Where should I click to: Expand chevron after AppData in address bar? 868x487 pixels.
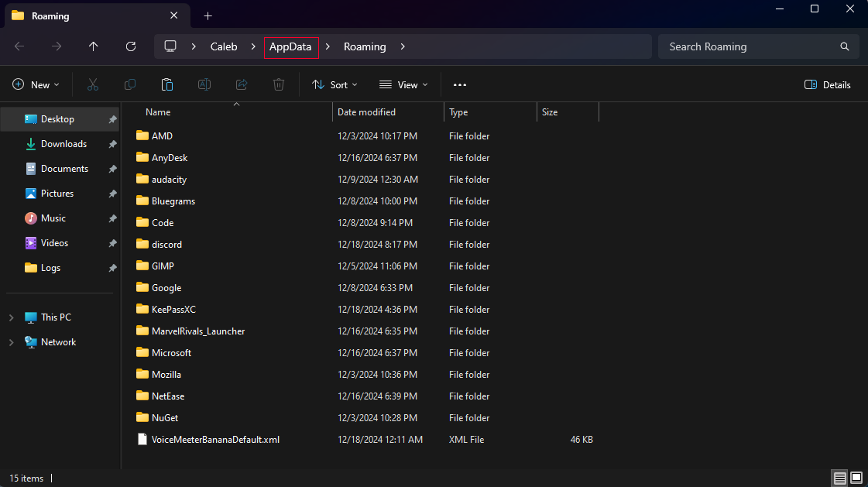point(328,46)
